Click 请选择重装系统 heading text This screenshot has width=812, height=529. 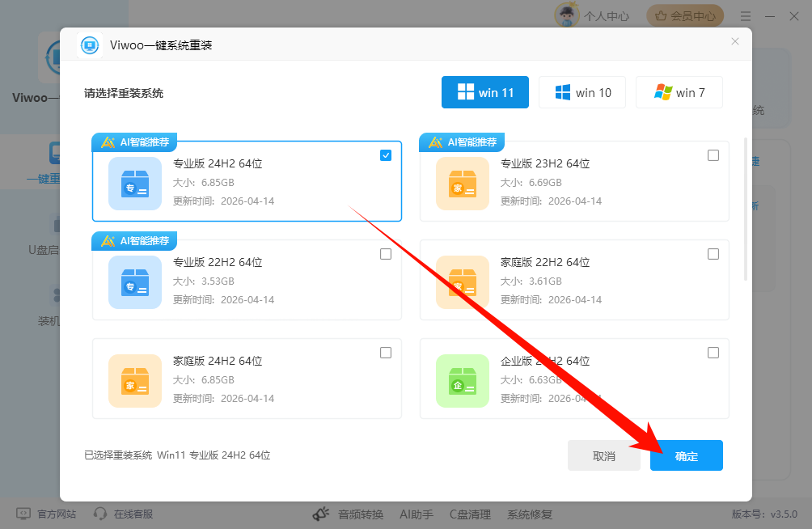coord(124,93)
